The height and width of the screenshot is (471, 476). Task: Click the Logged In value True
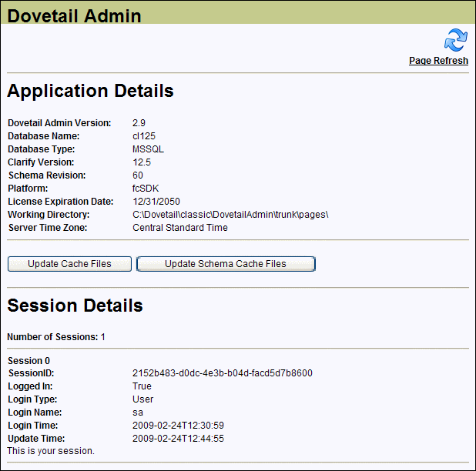tap(142, 386)
